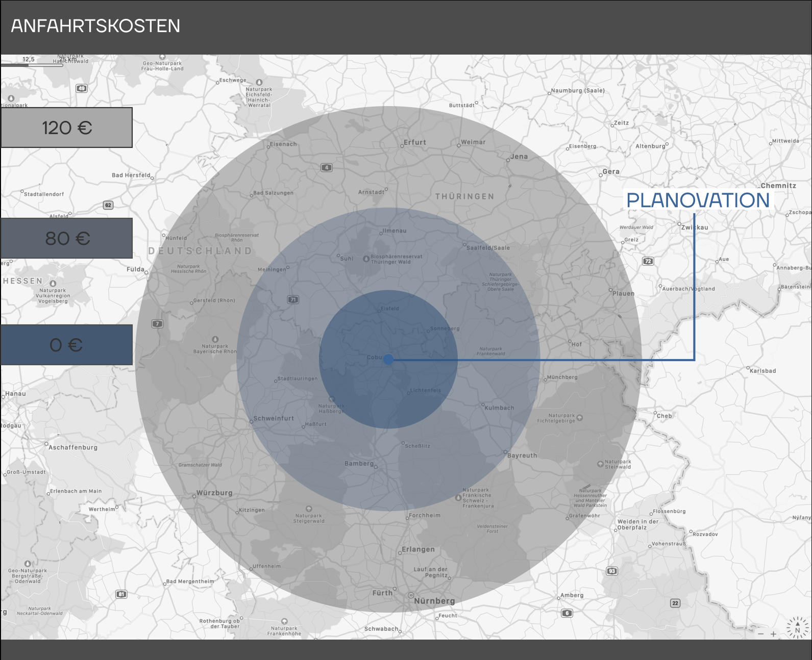
Task: Zoom out with the minus button
Action: coord(760,634)
